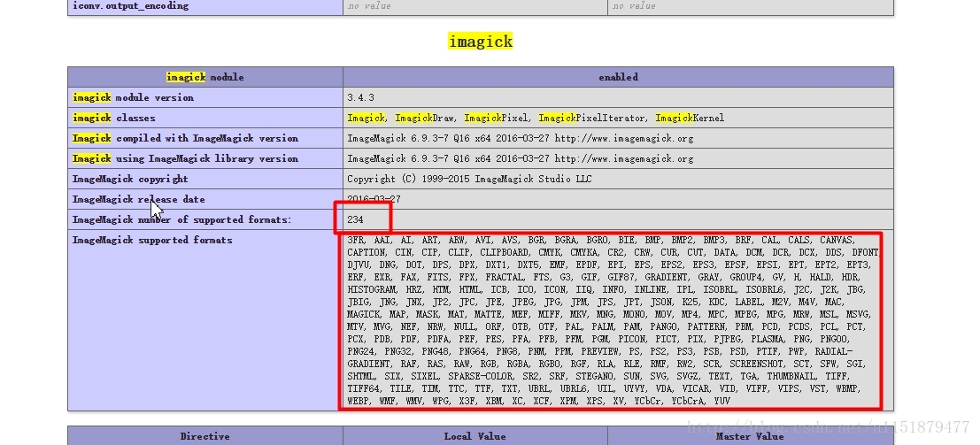Viewport: 980px width, 445px height.
Task: Click the "ImagickDraw" class name
Action: click(425, 118)
